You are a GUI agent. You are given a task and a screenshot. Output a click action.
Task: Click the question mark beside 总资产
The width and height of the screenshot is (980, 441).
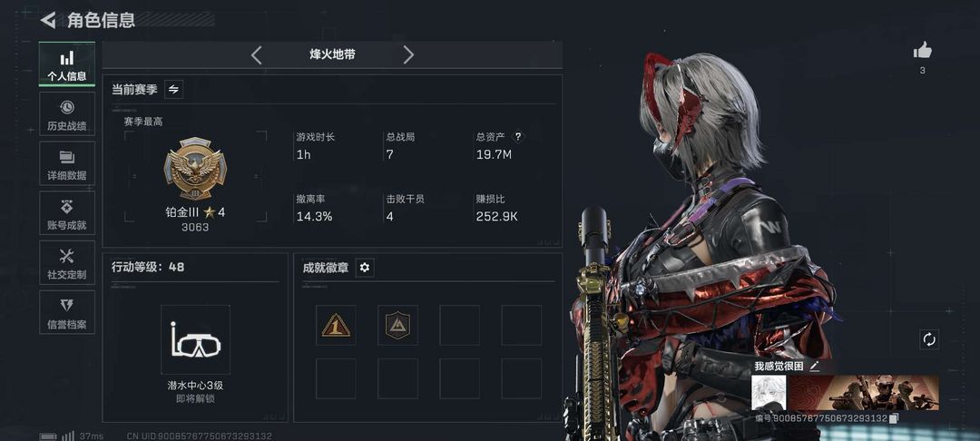pyautogui.click(x=517, y=137)
